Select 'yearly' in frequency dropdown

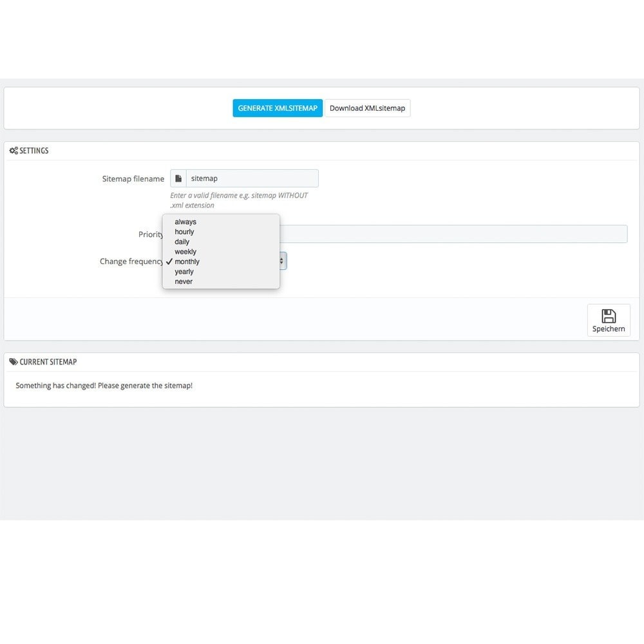pos(221,272)
